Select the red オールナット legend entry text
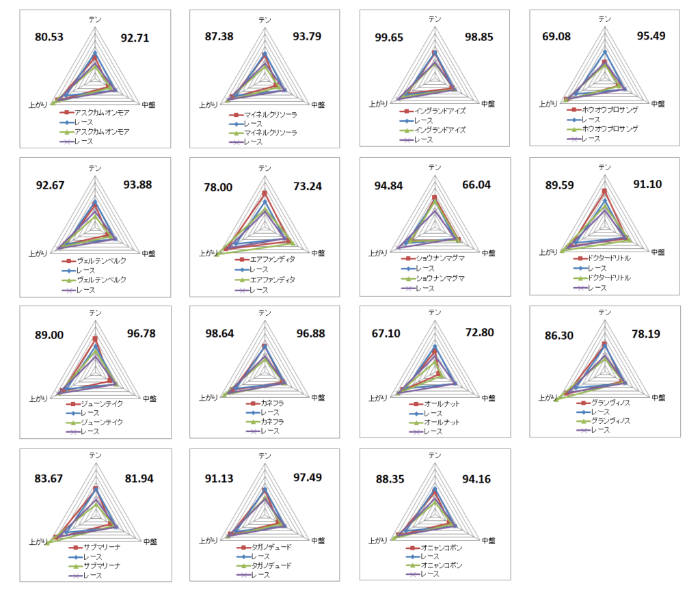 [x=442, y=404]
